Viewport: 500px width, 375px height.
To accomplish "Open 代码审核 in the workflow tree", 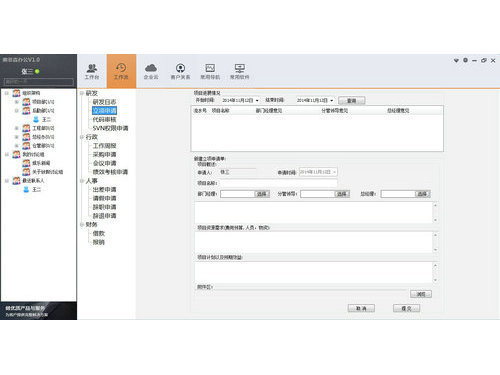I will tap(104, 119).
